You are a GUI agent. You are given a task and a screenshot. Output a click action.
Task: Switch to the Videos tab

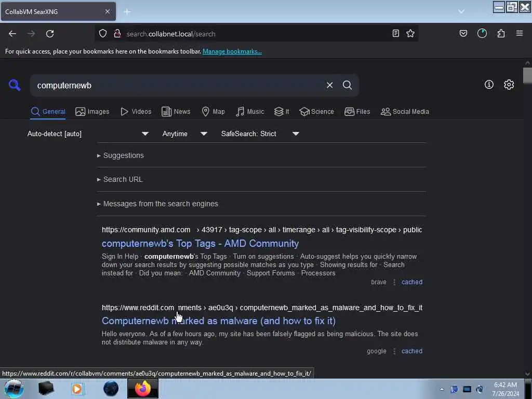coord(136,112)
